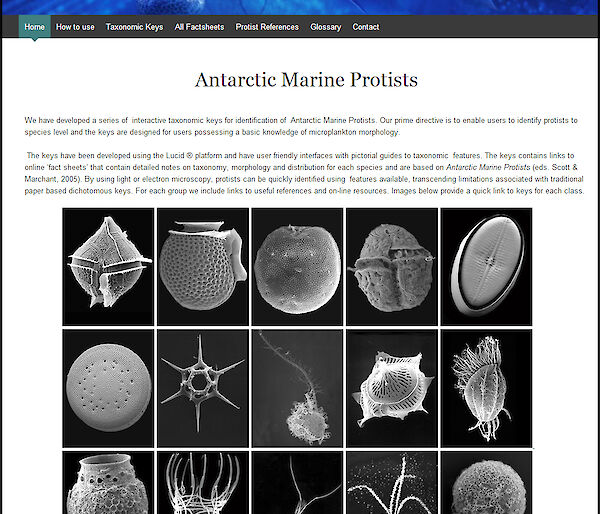Open the Glossary menu item
600x514 pixels.
click(x=326, y=27)
